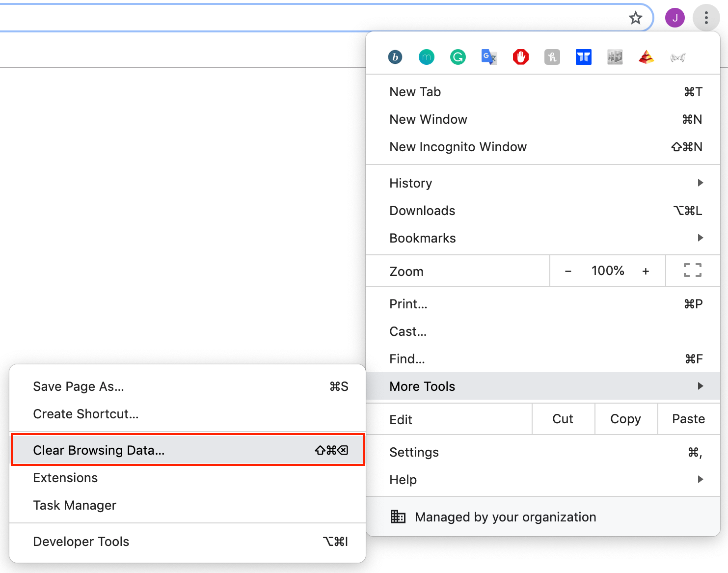Launch Task Manager from submenu
This screenshot has height=573, width=728.
coord(188,505)
